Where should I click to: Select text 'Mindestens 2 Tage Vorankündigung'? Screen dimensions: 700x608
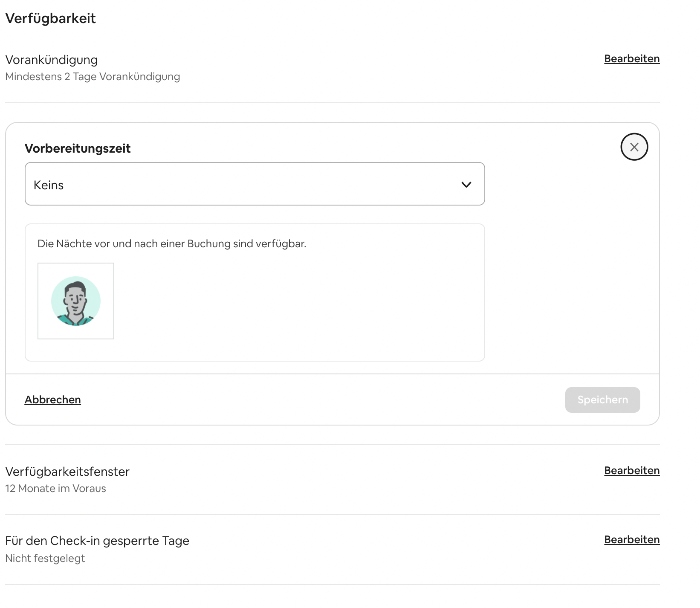pyautogui.click(x=93, y=77)
